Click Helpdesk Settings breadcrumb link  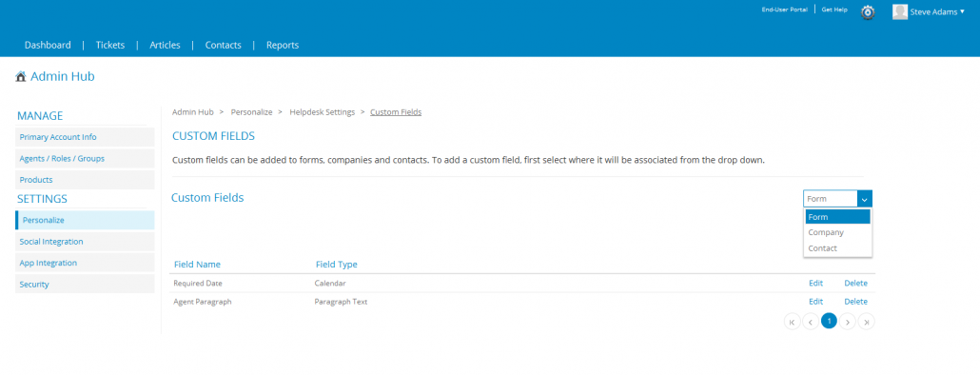322,112
